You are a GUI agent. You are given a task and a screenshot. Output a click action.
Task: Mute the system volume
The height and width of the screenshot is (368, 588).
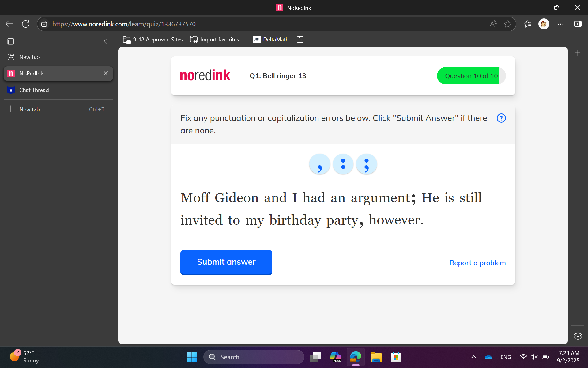point(534,357)
